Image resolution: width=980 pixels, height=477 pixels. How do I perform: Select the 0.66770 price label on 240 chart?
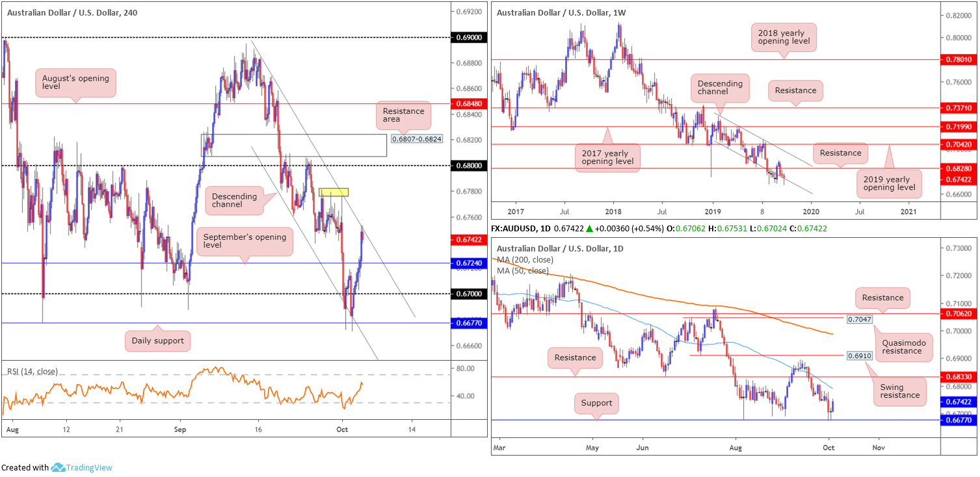(x=468, y=323)
